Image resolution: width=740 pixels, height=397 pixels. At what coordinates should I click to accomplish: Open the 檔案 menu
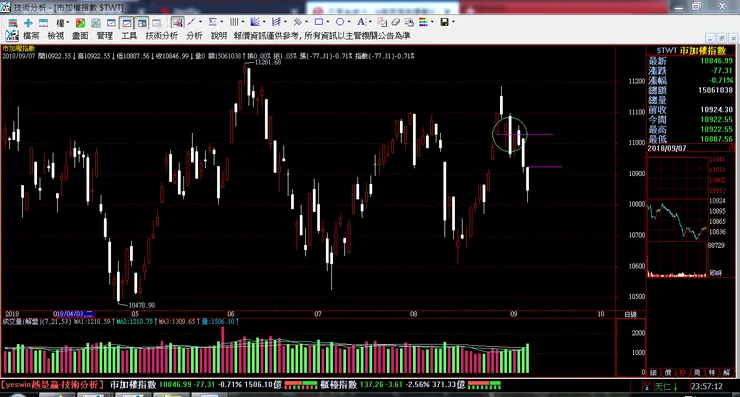point(31,35)
